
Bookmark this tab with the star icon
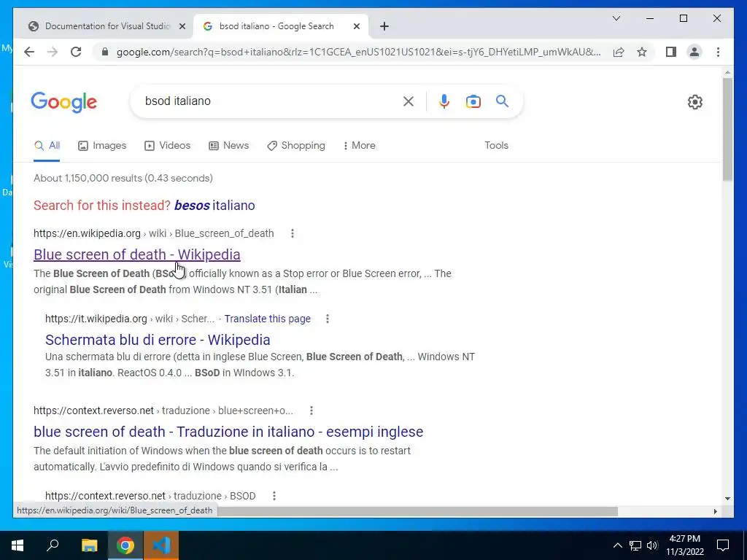click(x=642, y=52)
